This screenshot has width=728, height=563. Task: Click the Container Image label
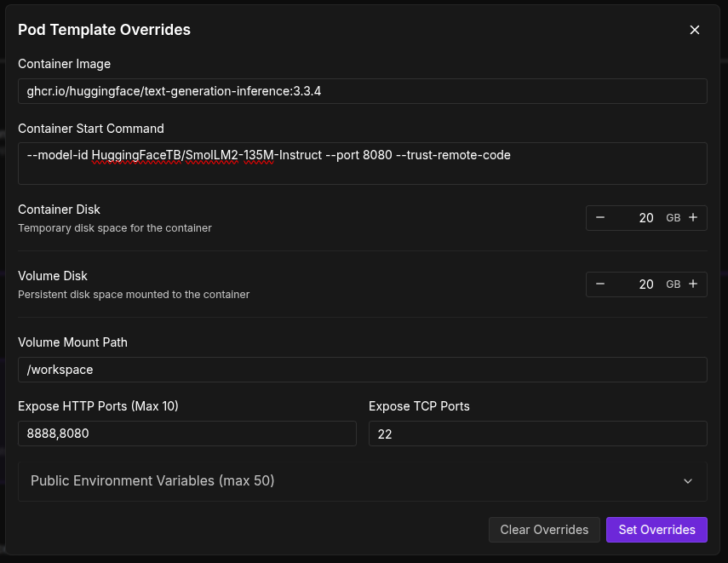[x=65, y=64]
